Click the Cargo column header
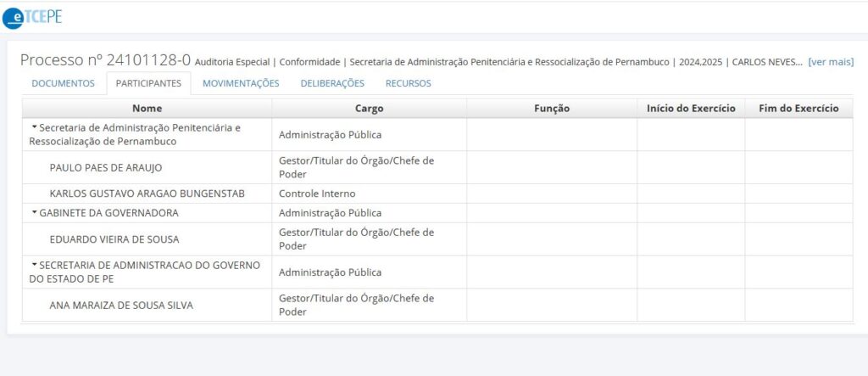Image resolution: width=868 pixels, height=376 pixels. (x=370, y=108)
